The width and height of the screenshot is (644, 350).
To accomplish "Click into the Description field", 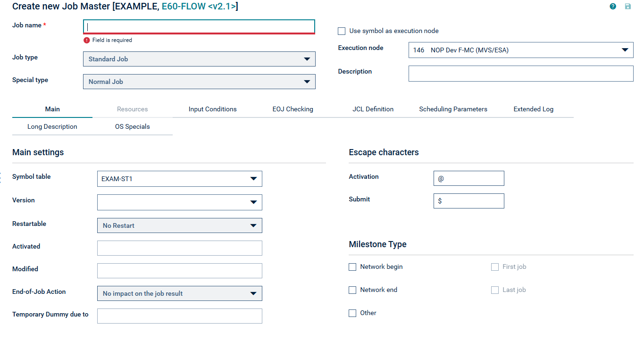I will (521, 74).
